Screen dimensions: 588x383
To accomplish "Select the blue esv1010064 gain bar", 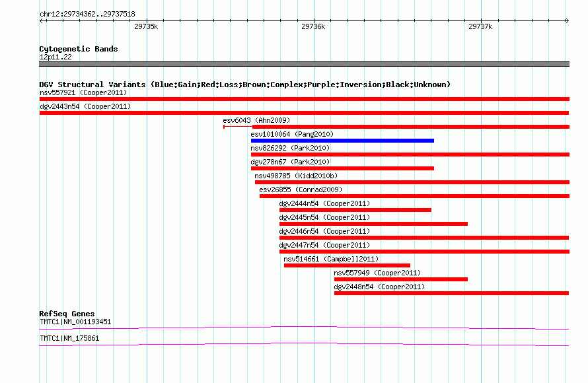I will 342,141.
